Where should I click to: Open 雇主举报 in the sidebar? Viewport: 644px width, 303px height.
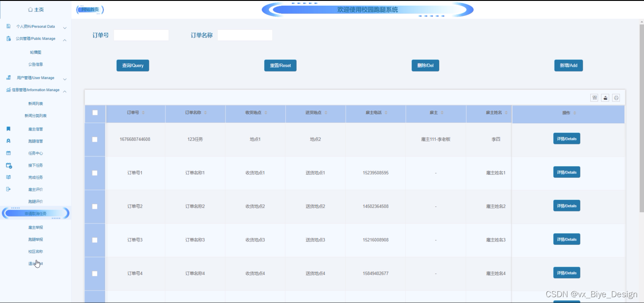click(x=36, y=227)
